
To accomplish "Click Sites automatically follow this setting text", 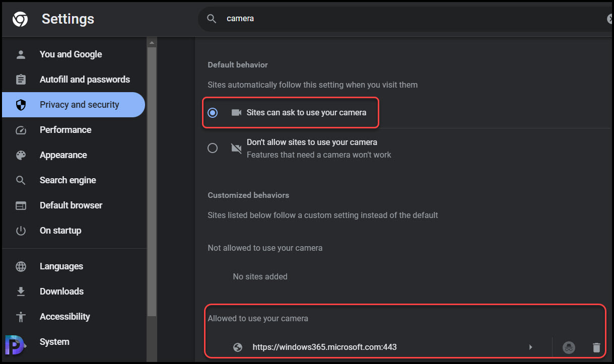I will (x=313, y=85).
